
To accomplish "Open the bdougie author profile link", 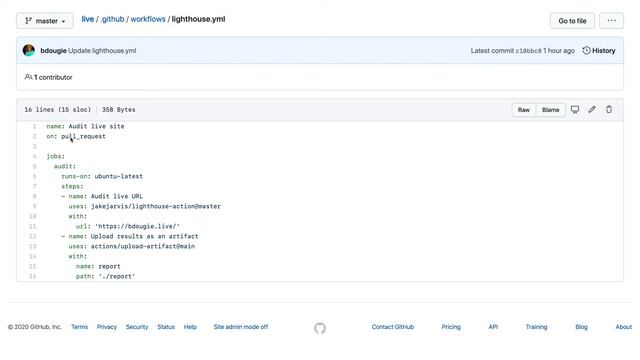I will click(x=53, y=51).
